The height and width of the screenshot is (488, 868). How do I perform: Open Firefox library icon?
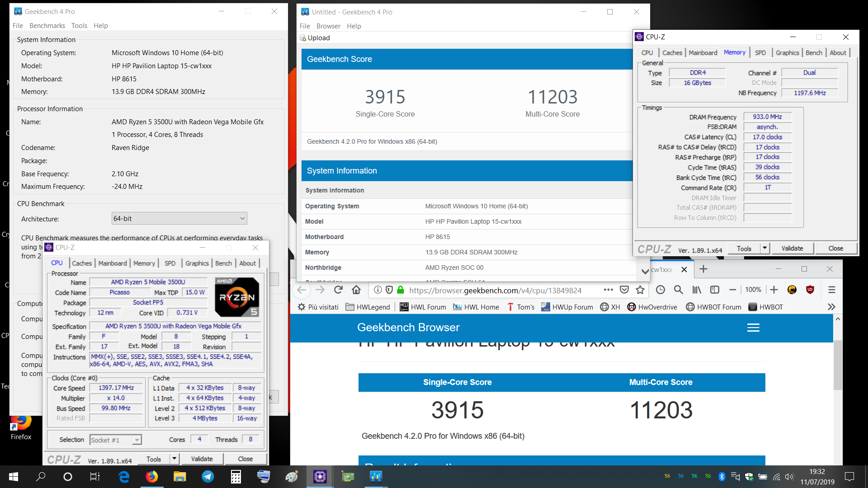point(697,290)
